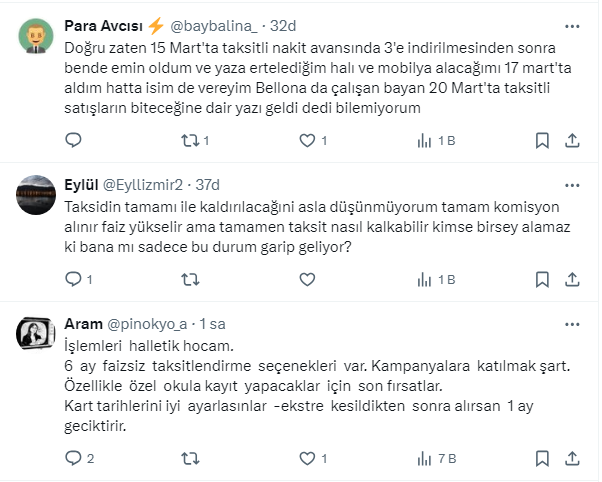
Task: Retweet the Para Avcısı post
Action: click(187, 141)
